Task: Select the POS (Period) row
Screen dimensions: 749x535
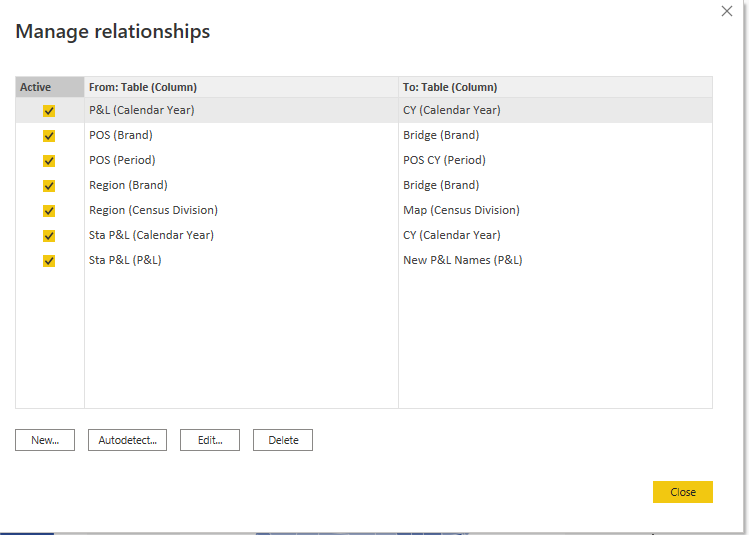Action: [x=364, y=160]
